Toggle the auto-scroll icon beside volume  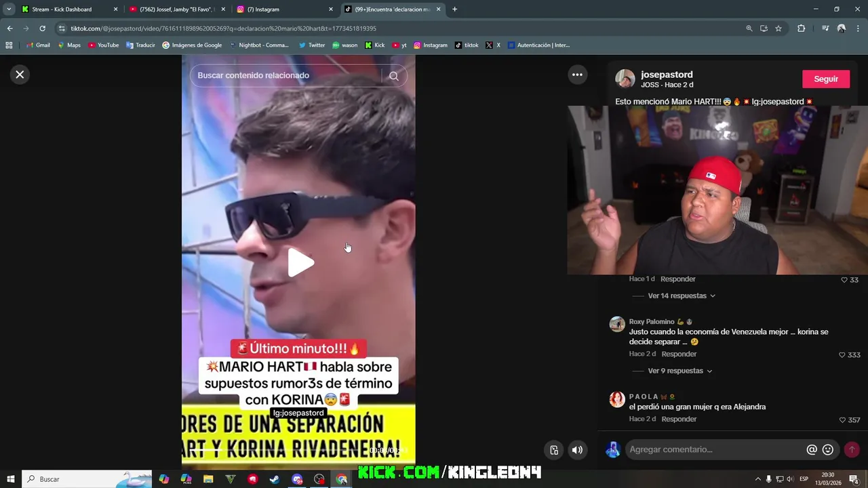(x=554, y=450)
